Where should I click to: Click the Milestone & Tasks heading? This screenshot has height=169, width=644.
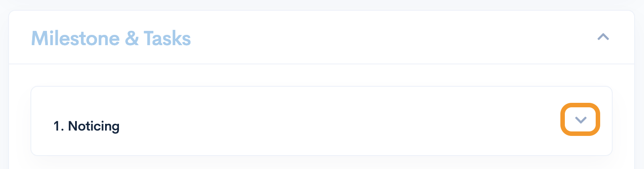point(111,38)
